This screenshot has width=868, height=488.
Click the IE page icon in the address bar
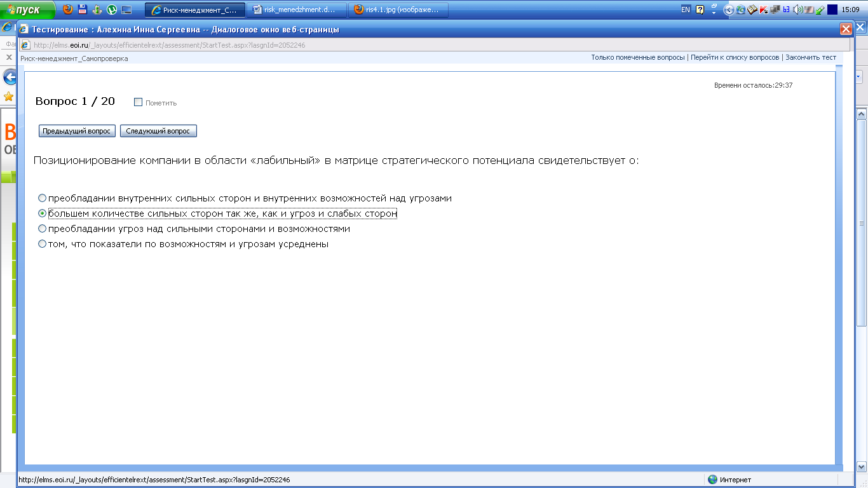(x=25, y=45)
